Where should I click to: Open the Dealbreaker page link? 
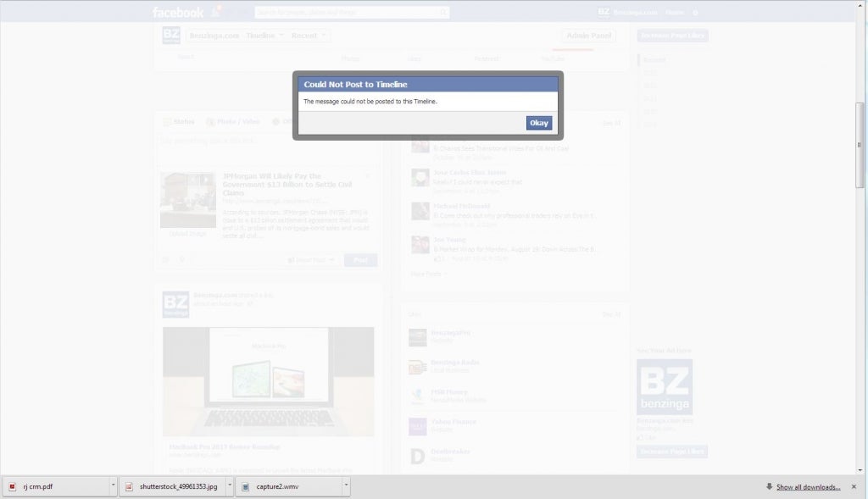(451, 452)
